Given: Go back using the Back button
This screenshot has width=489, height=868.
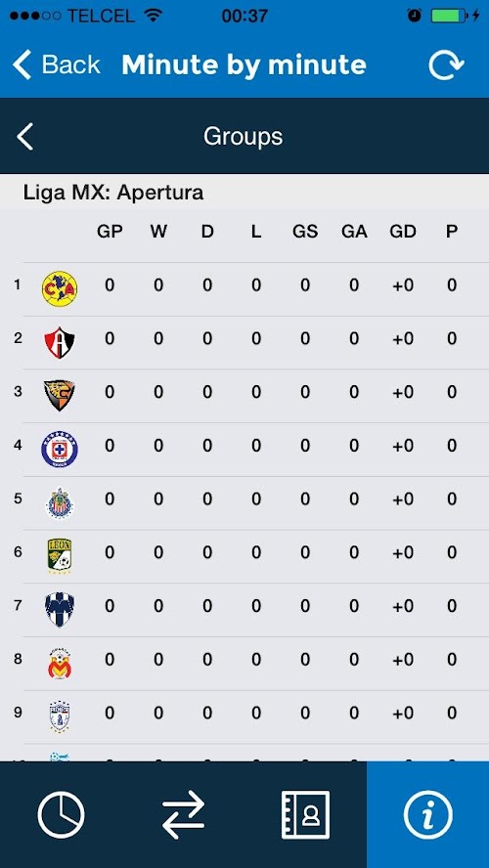Looking at the screenshot, I should click(x=57, y=65).
